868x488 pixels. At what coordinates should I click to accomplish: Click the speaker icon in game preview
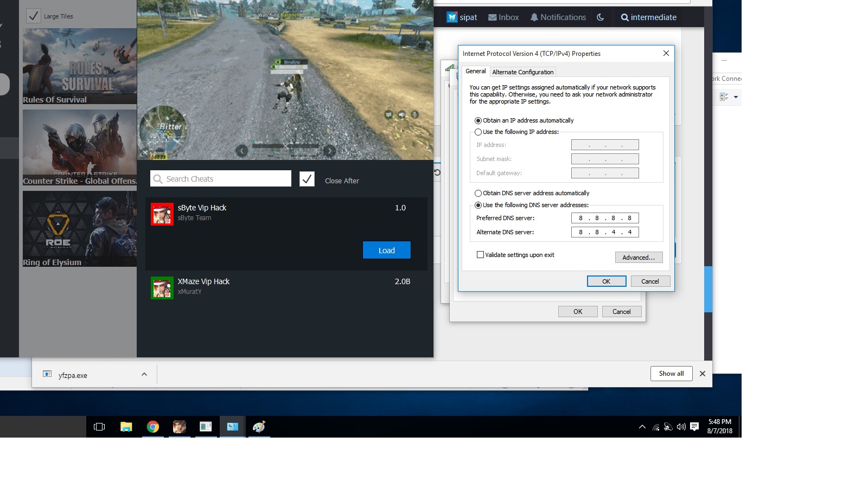402,114
